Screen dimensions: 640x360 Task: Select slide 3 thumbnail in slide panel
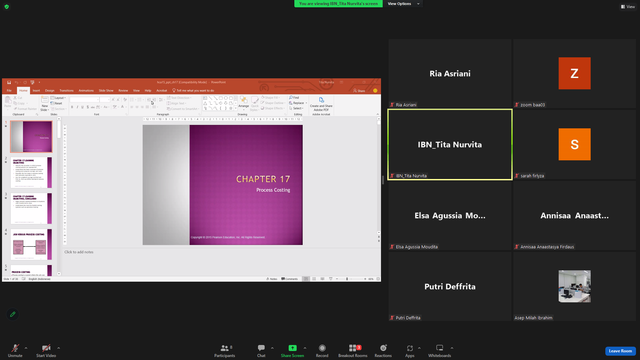click(x=31, y=209)
